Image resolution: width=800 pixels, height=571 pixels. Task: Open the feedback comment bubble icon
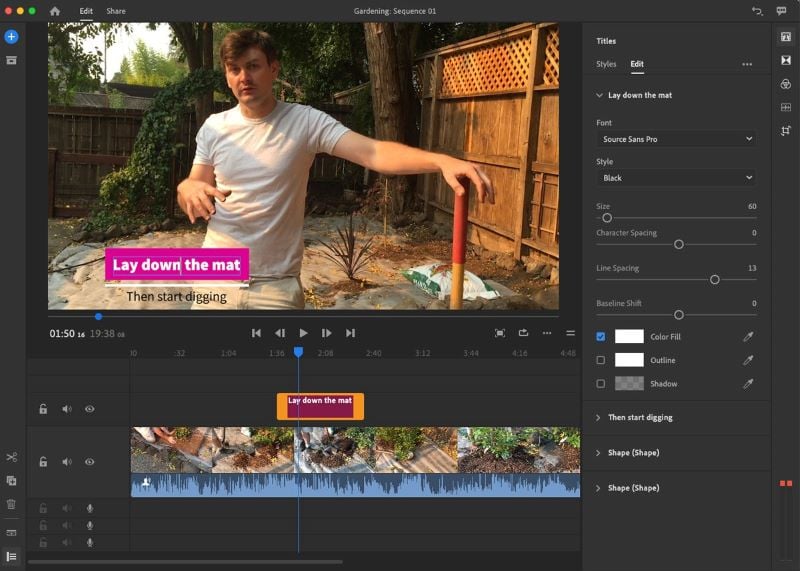(x=781, y=11)
